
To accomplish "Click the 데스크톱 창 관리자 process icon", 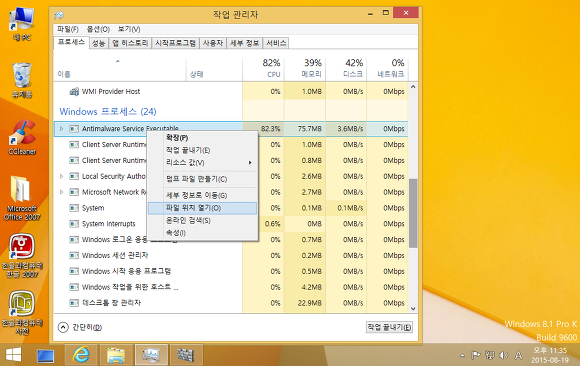I will point(74,303).
